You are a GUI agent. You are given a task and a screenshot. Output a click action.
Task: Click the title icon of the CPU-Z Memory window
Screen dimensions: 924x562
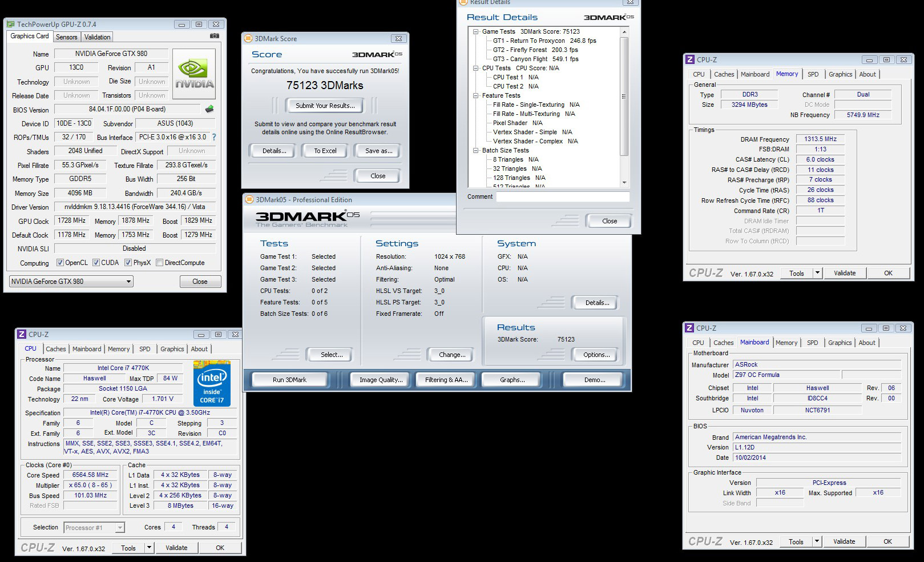(x=690, y=59)
